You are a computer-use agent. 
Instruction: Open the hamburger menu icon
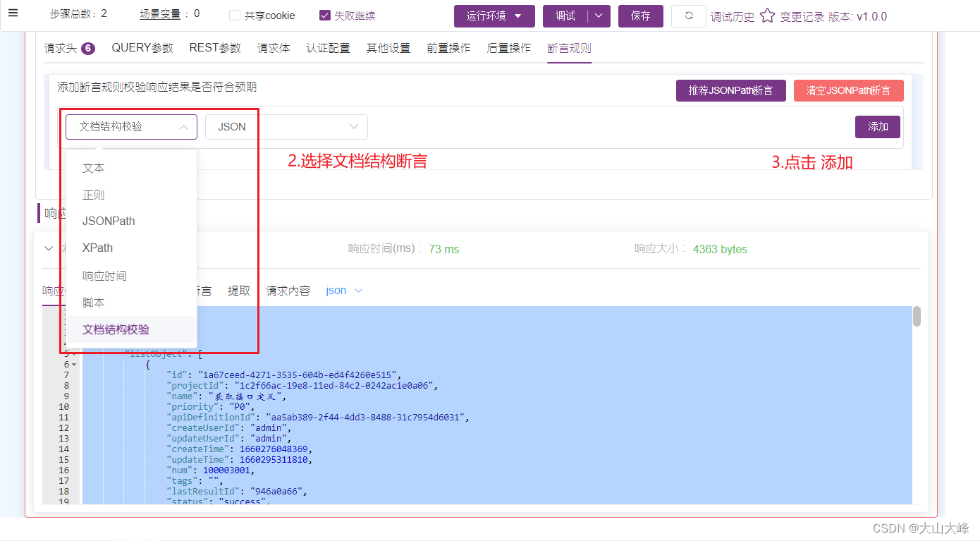coord(13,13)
